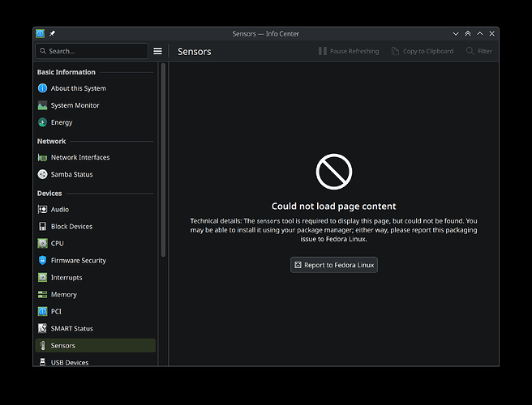Screen dimensions: 532x405
Task: Click the sidebar vertical scrollbar
Action: 163,160
